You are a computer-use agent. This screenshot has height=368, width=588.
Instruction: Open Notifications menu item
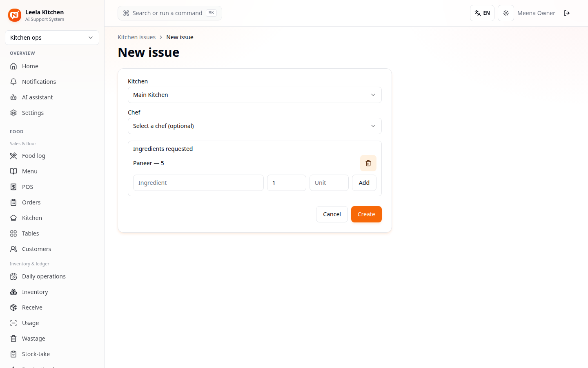(x=52, y=82)
